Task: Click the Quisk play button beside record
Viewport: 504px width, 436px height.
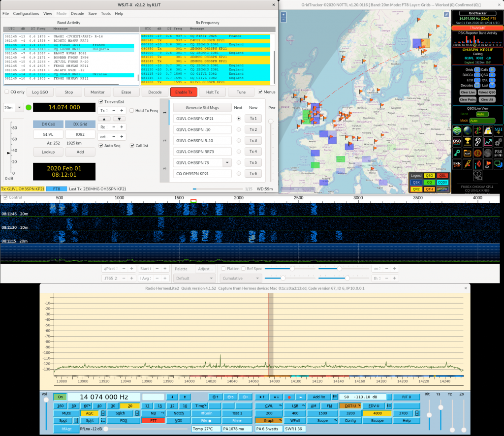Action: (x=301, y=397)
